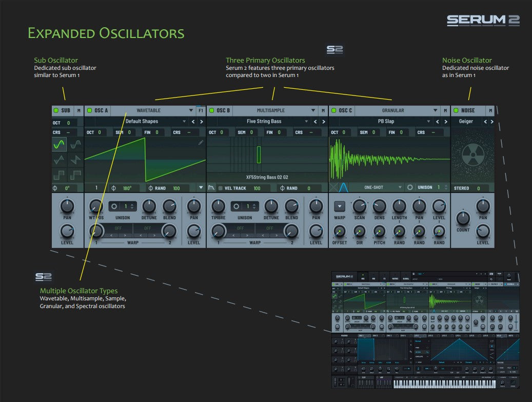Open OSC C unison settings gear
Image resolution: width=532 pixels, height=402 pixels.
pos(410,187)
